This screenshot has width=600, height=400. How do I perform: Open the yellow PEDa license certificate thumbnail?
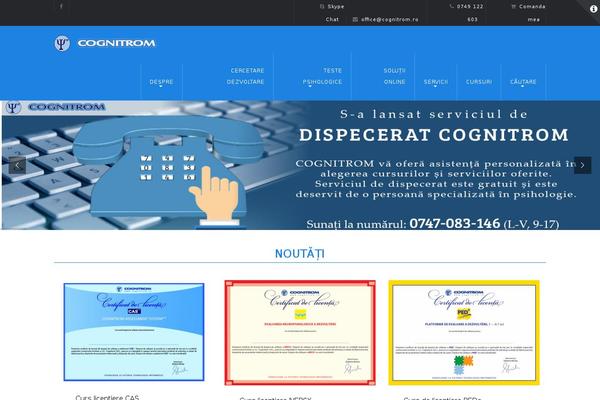click(x=464, y=333)
